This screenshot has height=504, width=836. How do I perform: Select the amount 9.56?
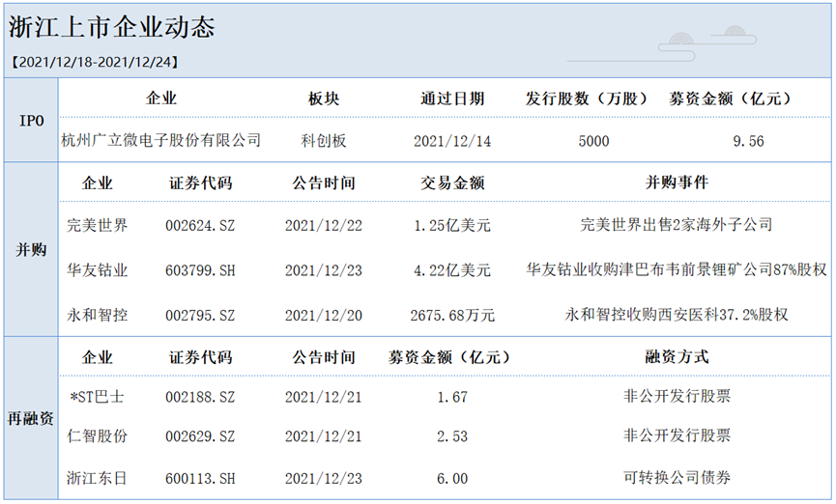click(x=749, y=141)
